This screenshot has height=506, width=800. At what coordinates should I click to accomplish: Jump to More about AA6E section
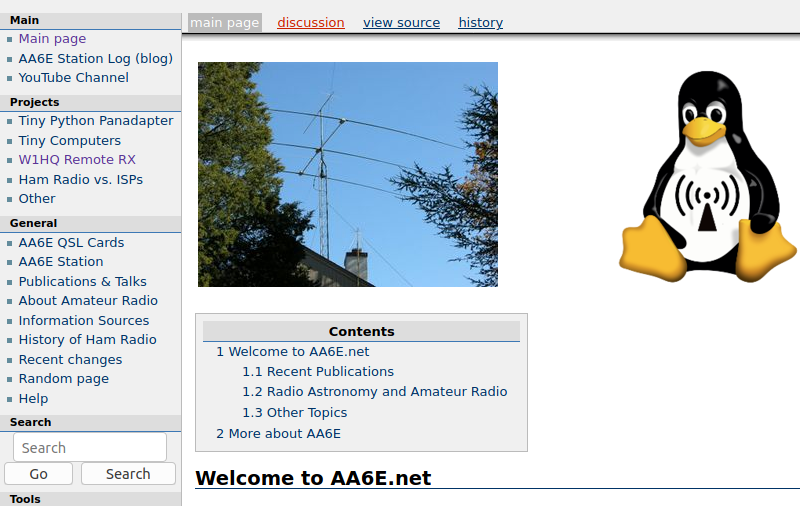click(278, 434)
